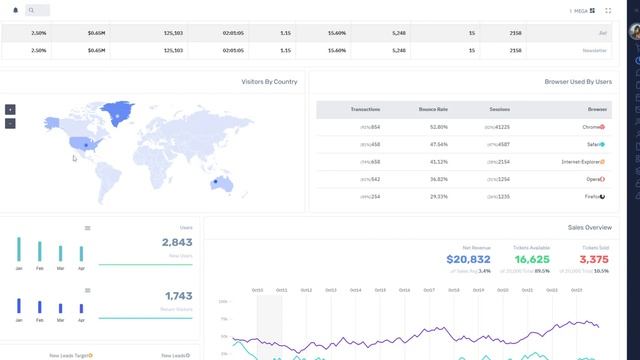The height and width of the screenshot is (360, 640).
Task: Click the New Users count 2,843
Action: pyautogui.click(x=177, y=242)
